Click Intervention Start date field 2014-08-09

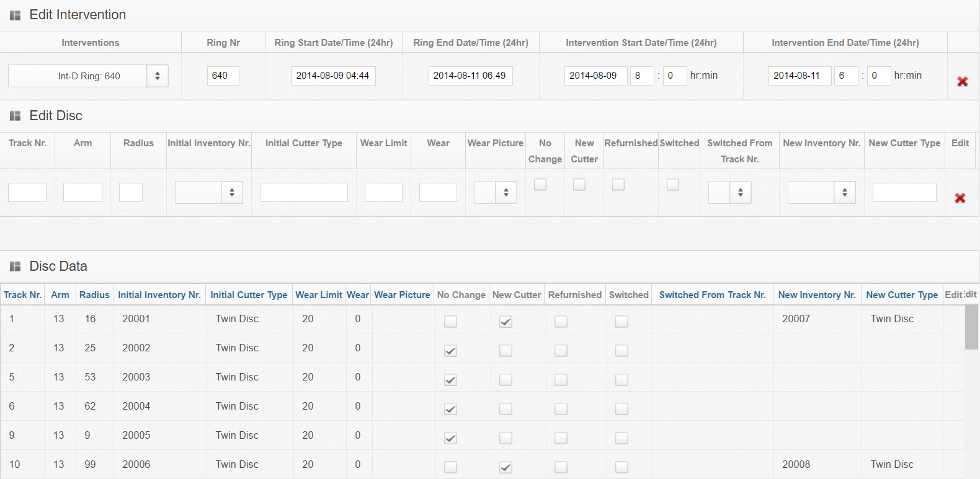pyautogui.click(x=595, y=76)
